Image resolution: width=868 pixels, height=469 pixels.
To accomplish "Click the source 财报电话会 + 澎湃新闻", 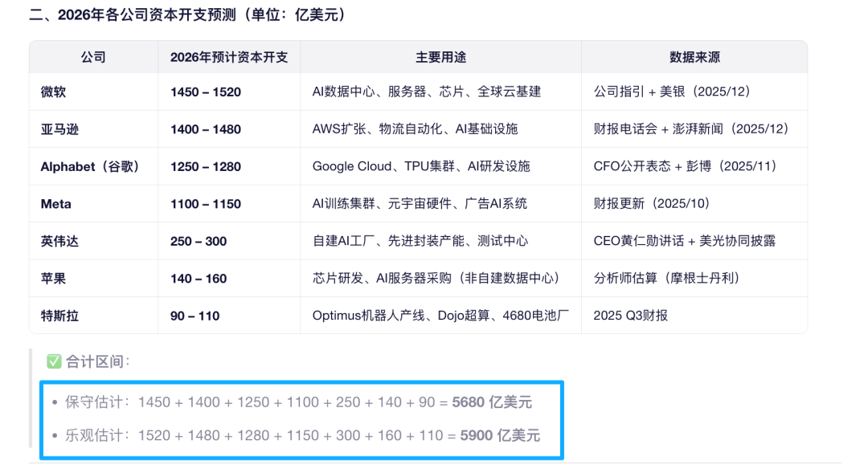I will [693, 128].
